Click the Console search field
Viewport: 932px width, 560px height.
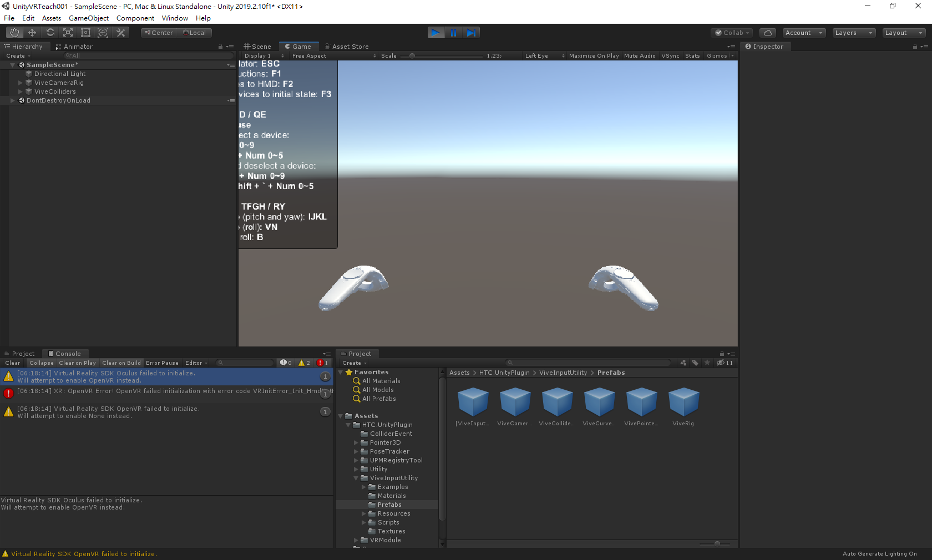[x=245, y=363]
